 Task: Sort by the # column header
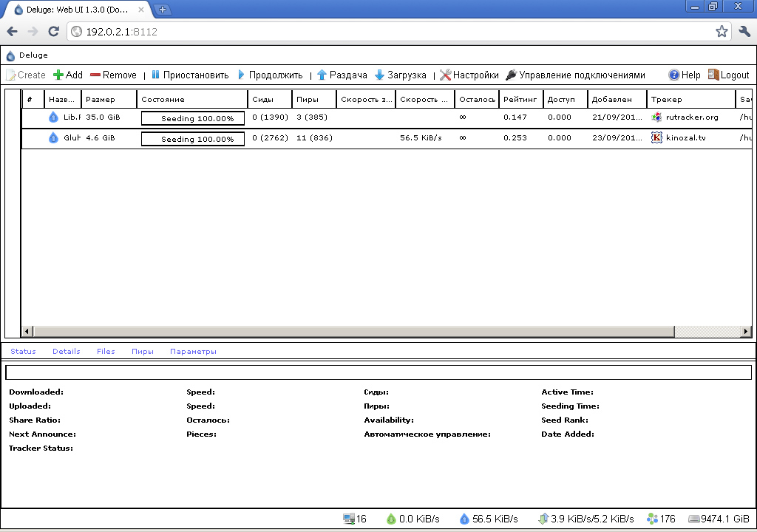click(x=33, y=100)
